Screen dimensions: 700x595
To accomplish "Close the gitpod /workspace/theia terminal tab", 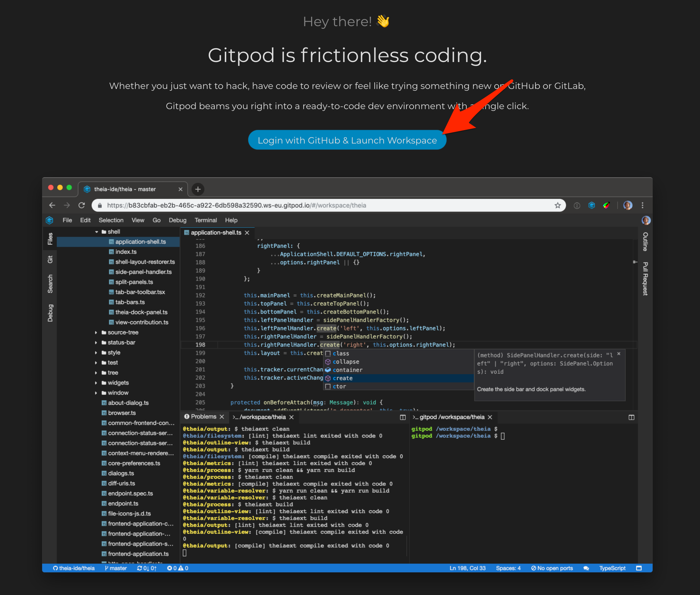I will (490, 417).
